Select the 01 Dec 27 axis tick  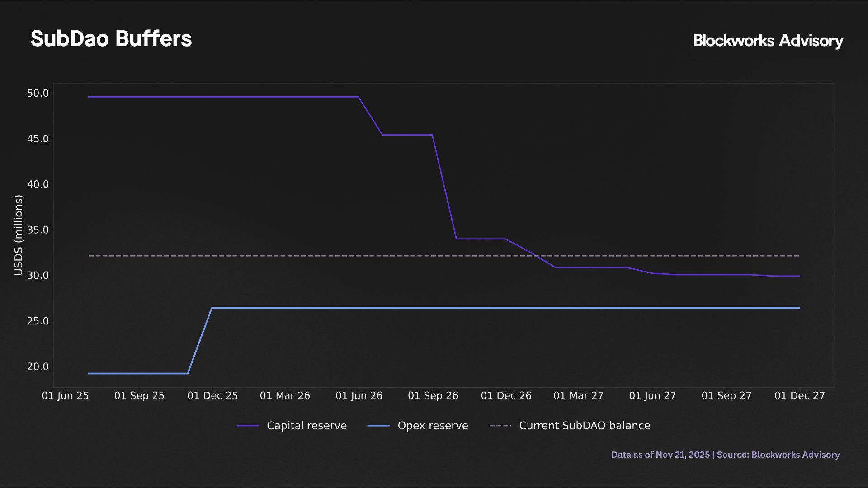800,396
